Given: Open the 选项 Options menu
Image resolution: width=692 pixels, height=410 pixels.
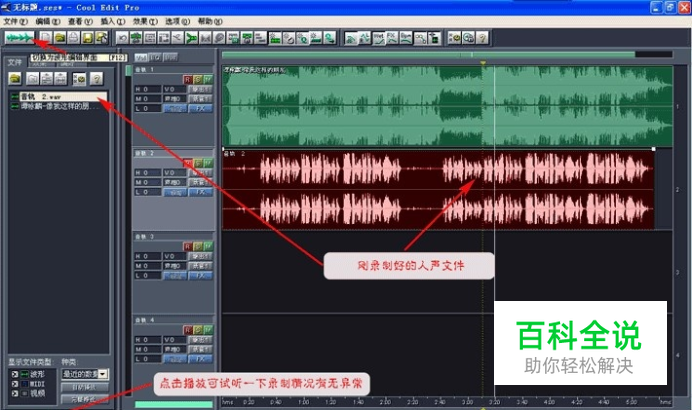Looking at the screenshot, I should point(177,21).
